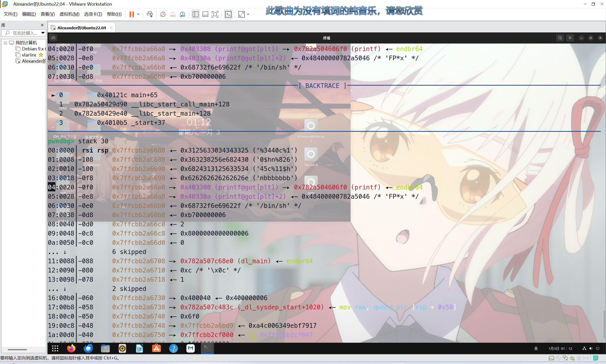
Task: Click the terminal search magnifier icon
Action: 560,38
